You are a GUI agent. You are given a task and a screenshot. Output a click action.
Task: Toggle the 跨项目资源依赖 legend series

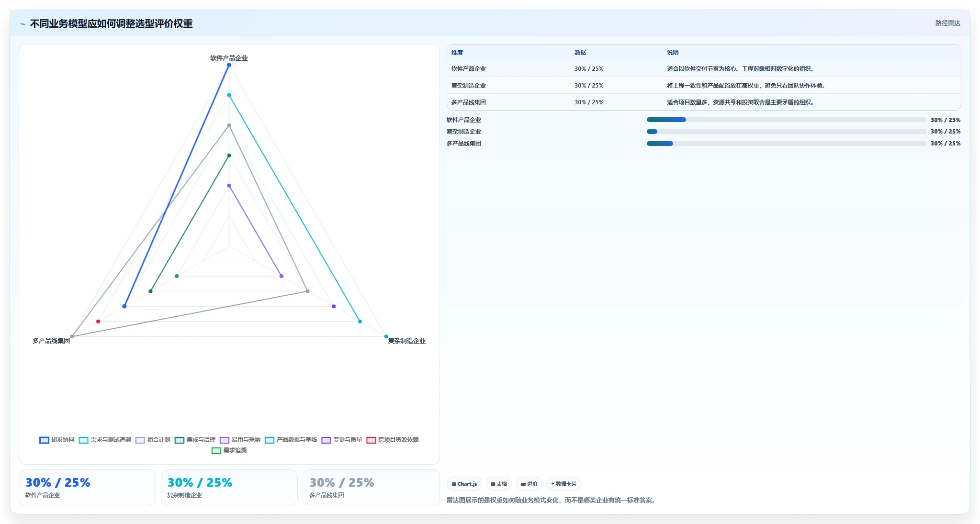[392, 440]
